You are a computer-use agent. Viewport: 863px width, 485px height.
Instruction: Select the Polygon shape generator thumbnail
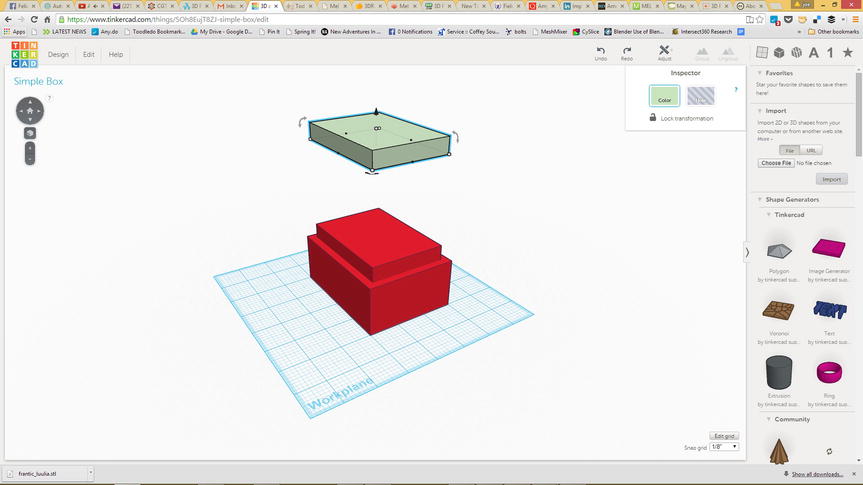coord(779,251)
